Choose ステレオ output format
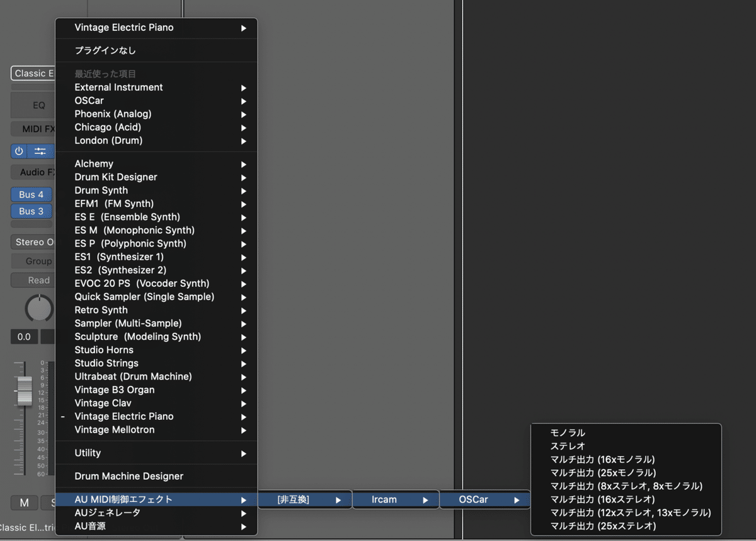The width and height of the screenshot is (756, 541). (626, 446)
